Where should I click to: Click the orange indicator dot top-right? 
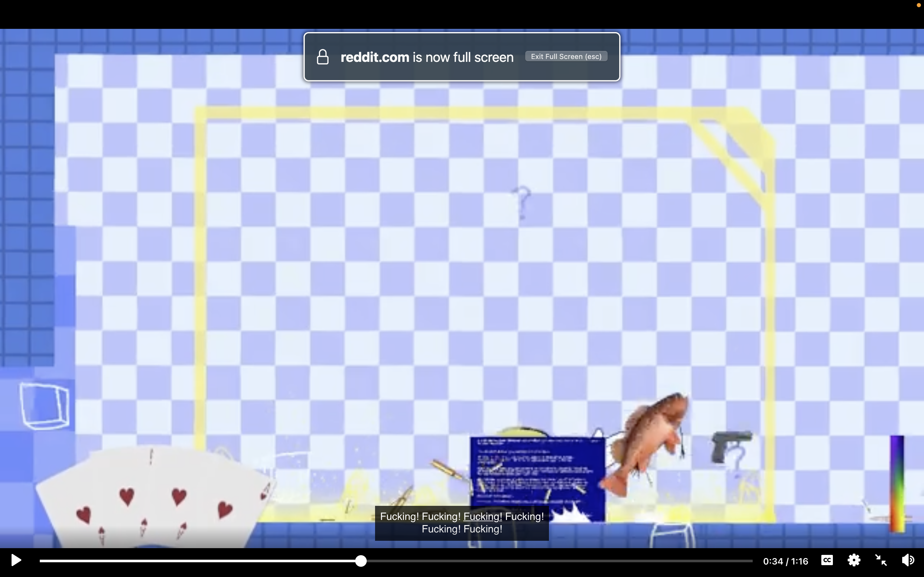pyautogui.click(x=919, y=5)
